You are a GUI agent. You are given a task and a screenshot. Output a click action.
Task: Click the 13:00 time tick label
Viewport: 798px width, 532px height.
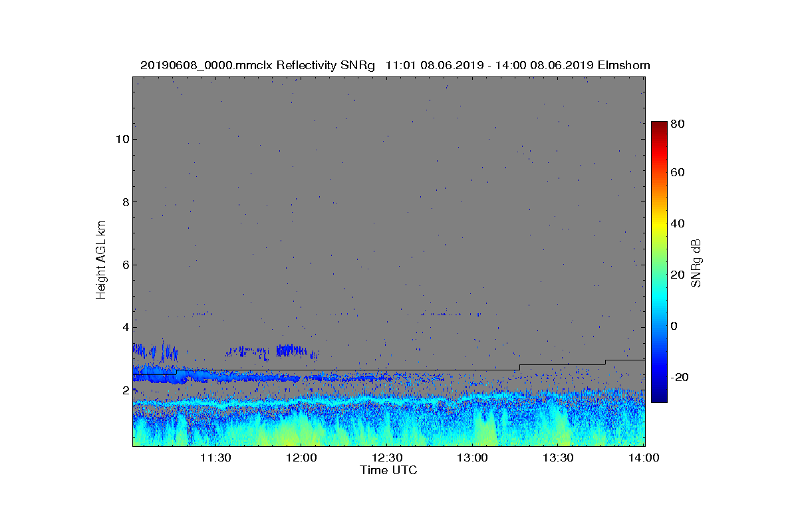click(x=473, y=458)
